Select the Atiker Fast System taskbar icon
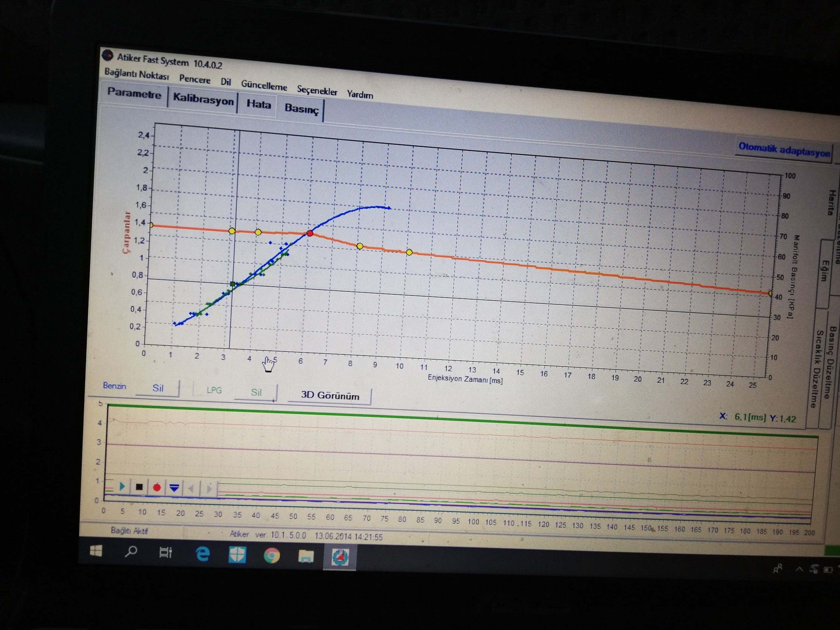Viewport: 840px width, 630px height. [x=340, y=557]
